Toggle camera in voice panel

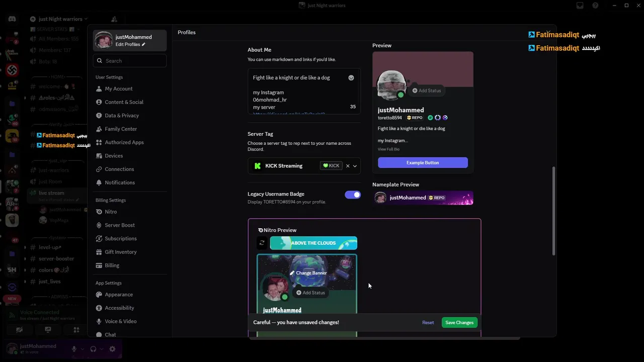[19, 330]
